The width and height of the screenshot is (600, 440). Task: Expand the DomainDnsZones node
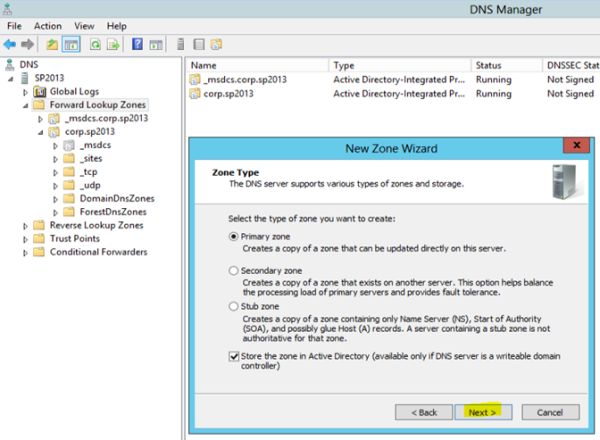coord(55,199)
